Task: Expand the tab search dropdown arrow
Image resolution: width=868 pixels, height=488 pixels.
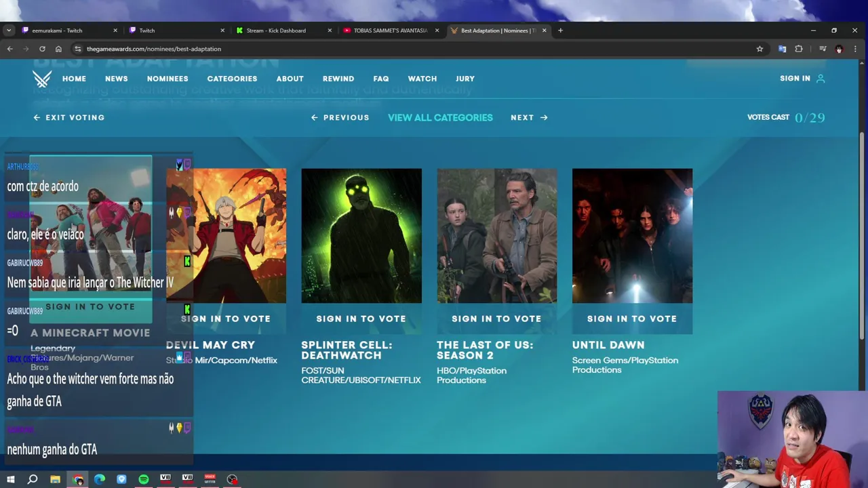Action: click(x=8, y=30)
